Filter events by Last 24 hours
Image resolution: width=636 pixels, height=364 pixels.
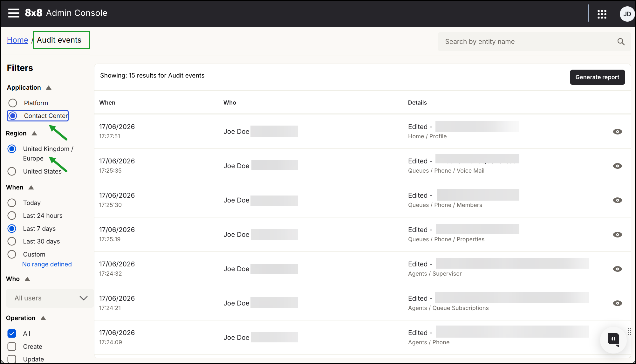point(12,216)
